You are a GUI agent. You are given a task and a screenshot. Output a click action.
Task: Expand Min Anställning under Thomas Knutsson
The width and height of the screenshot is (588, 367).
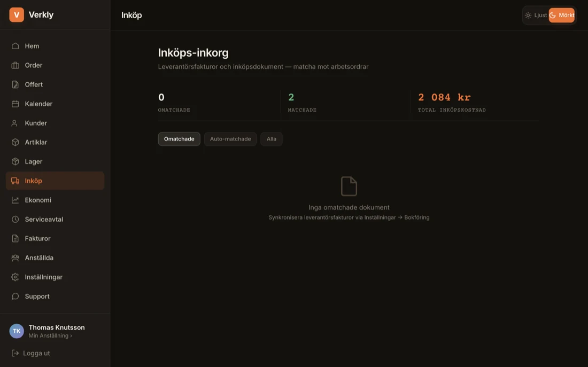click(x=50, y=336)
